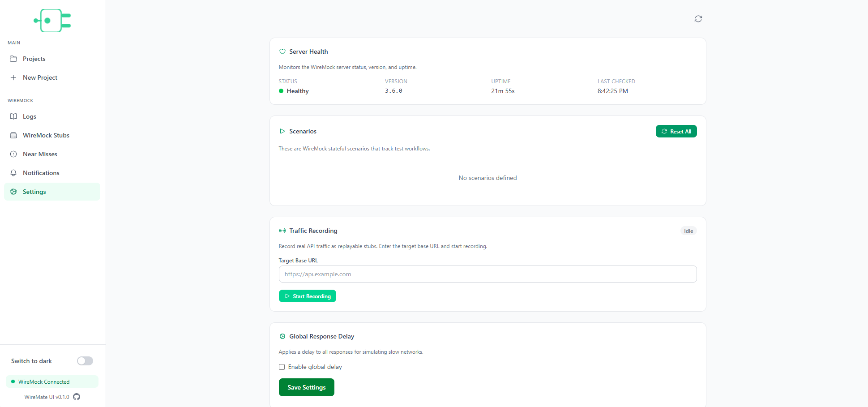868x407 pixels.
Task: Click the Settings gear icon in sidebar
Action: coord(13,192)
